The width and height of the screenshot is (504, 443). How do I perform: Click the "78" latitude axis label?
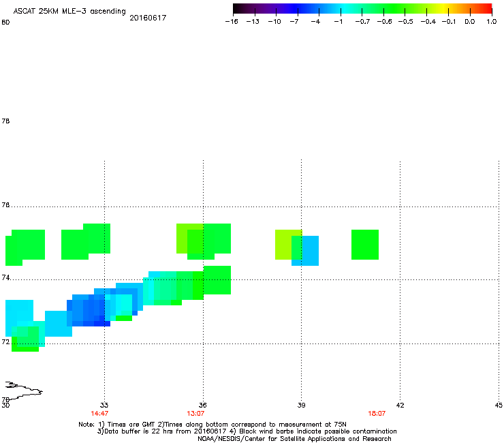point(5,121)
